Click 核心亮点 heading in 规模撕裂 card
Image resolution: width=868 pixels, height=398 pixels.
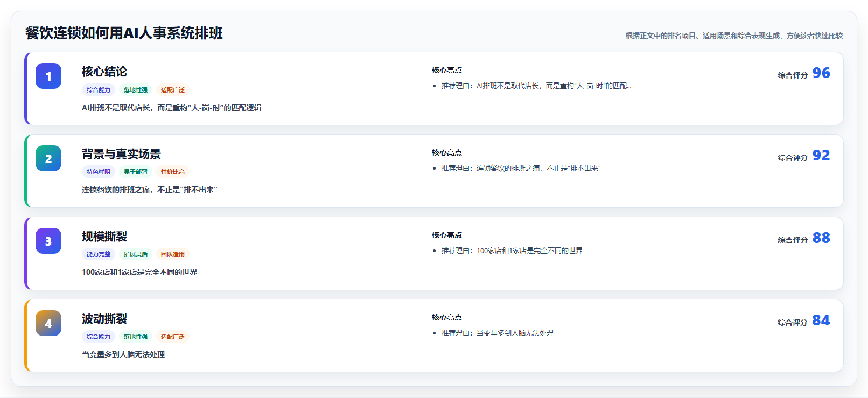[x=447, y=235]
